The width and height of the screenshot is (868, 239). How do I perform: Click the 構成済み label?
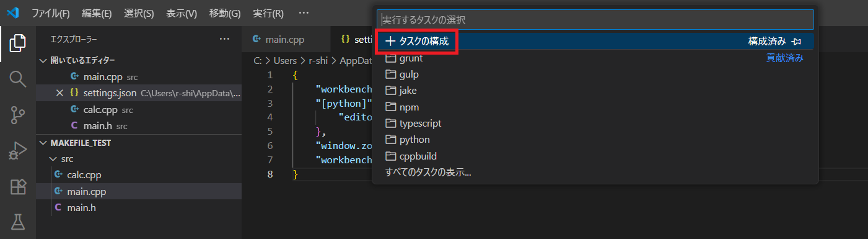coord(767,42)
